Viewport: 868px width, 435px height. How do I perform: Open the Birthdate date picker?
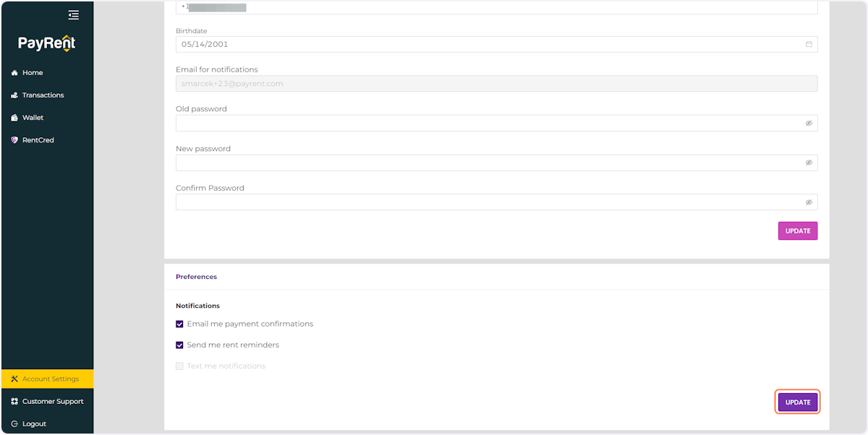[x=809, y=44]
